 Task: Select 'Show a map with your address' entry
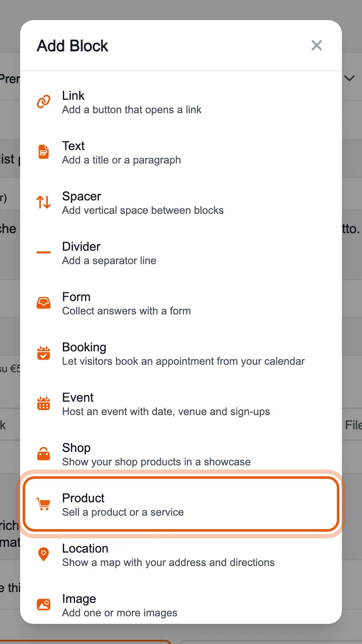(x=168, y=563)
